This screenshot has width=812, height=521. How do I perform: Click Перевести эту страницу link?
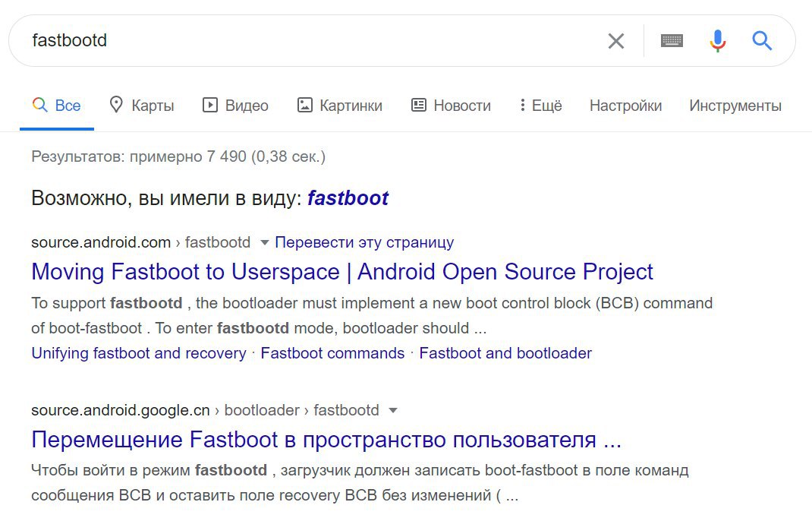pyautogui.click(x=364, y=242)
